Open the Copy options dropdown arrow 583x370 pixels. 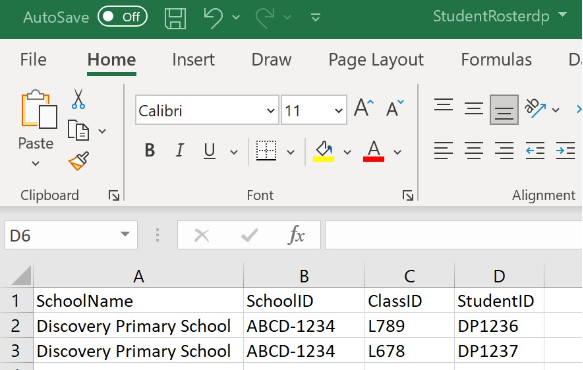point(102,131)
